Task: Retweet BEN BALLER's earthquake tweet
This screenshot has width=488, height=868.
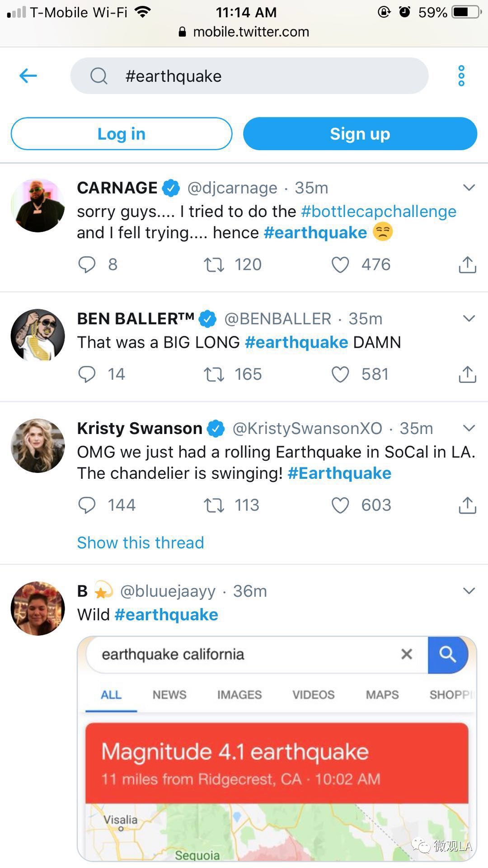Action: click(x=214, y=374)
